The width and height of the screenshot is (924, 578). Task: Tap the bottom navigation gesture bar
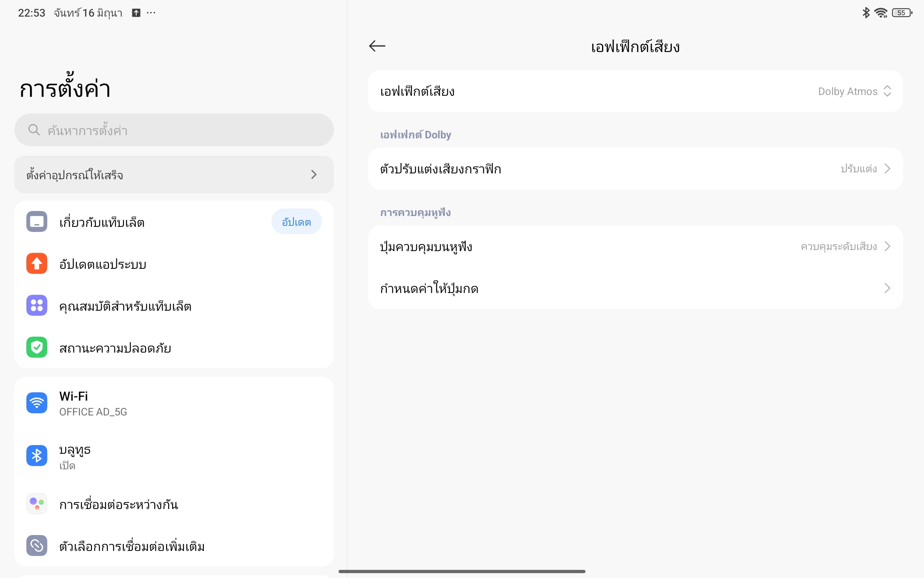pyautogui.click(x=462, y=571)
